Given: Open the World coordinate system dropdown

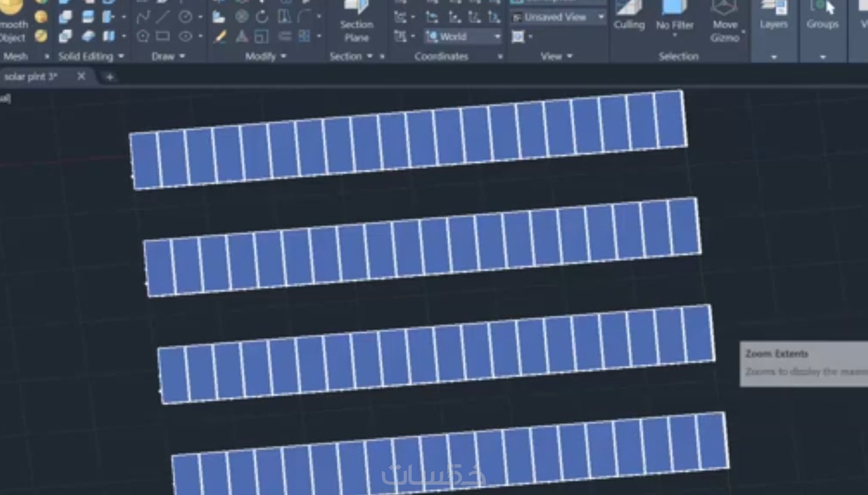Looking at the screenshot, I should 463,36.
